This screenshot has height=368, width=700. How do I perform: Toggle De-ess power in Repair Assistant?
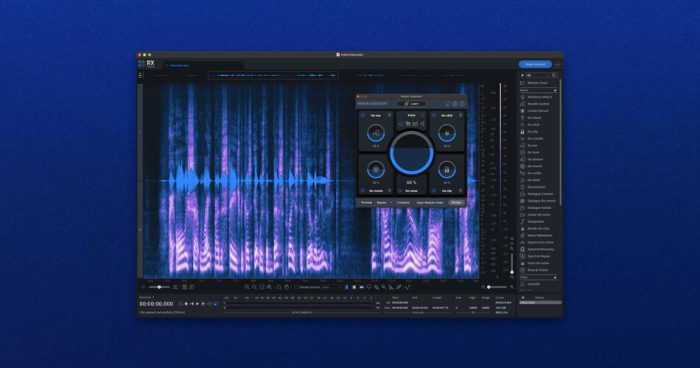tap(362, 115)
